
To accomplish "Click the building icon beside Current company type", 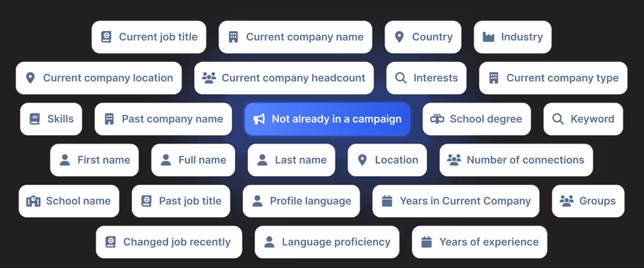I will coord(494,78).
